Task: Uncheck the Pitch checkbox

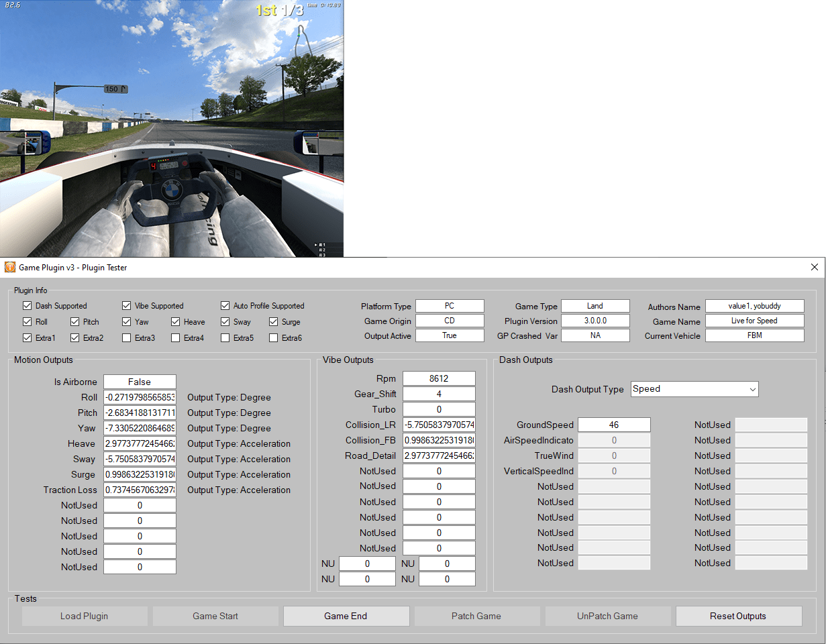Action: (74, 322)
